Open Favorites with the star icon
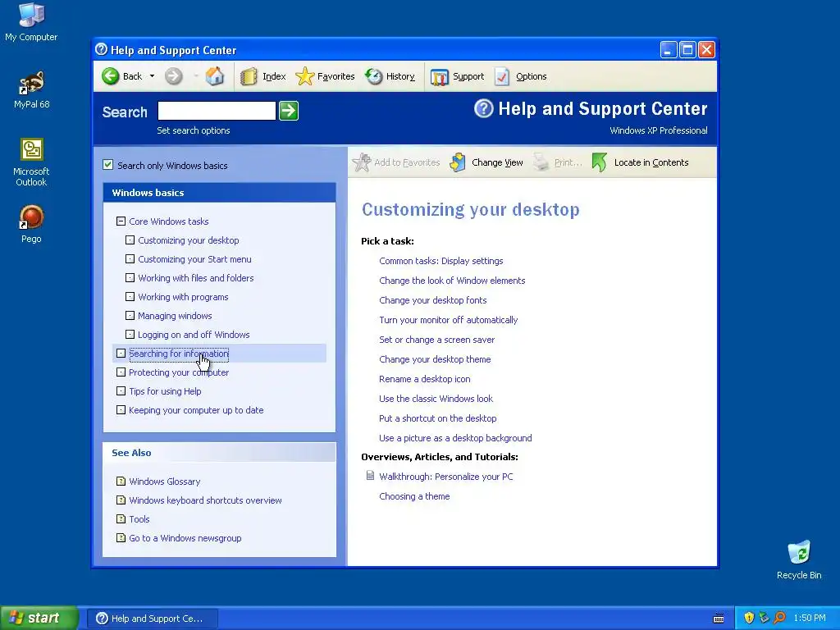Viewport: 840px width, 630px height. 325,76
